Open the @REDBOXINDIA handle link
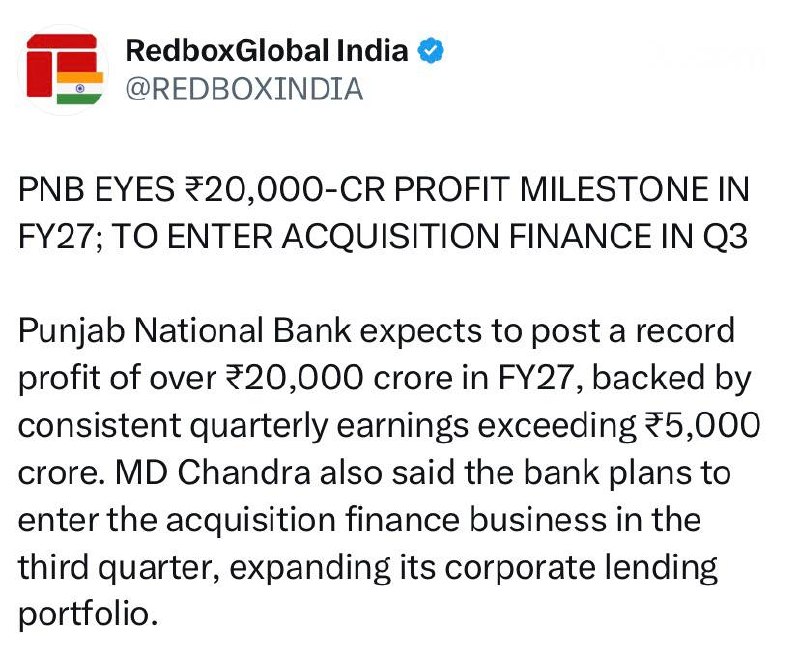Viewport: 800px width, 656px height. pos(244,89)
